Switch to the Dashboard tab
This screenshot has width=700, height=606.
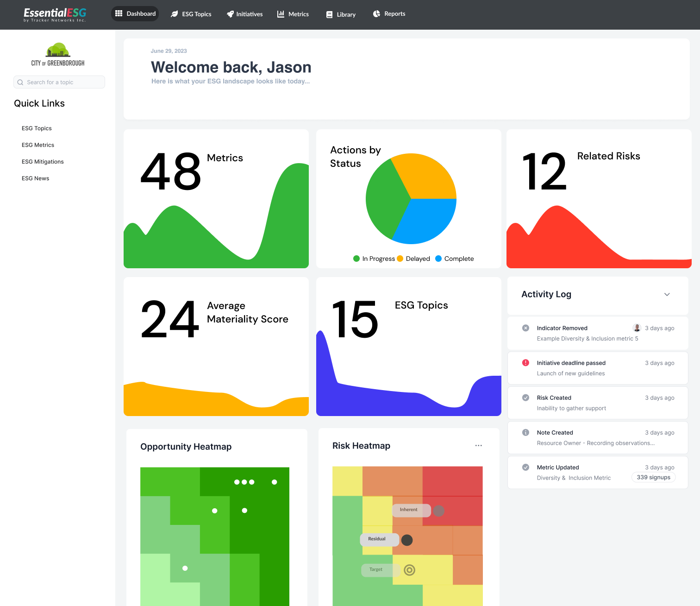pos(135,13)
